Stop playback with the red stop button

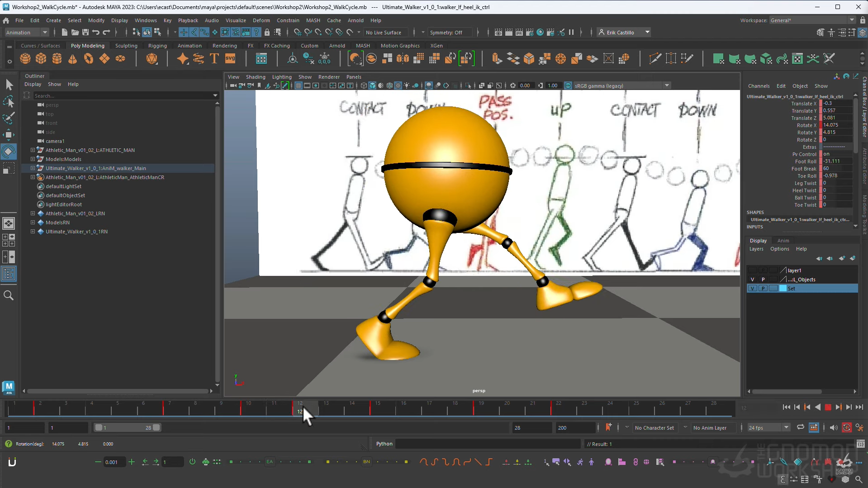pyautogui.click(x=828, y=407)
